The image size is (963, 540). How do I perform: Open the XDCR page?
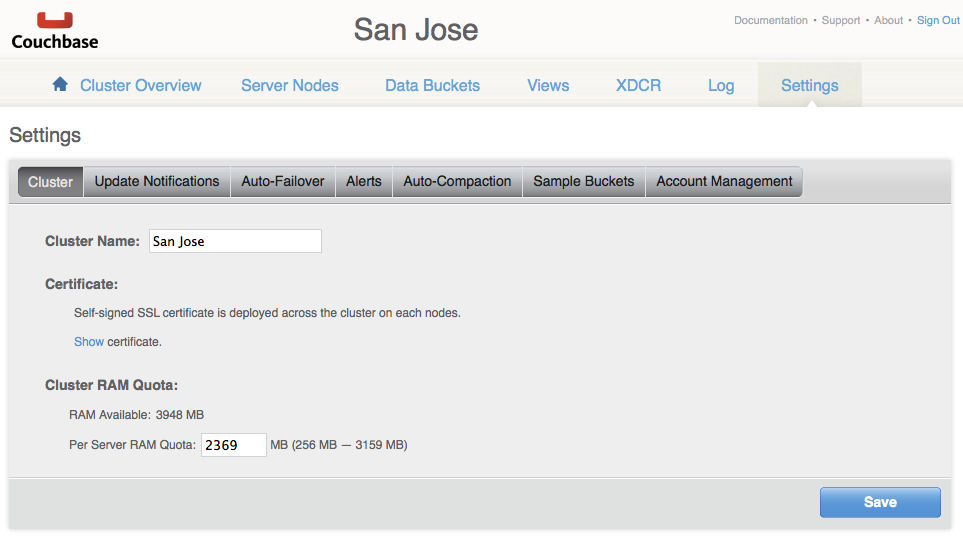tap(638, 86)
